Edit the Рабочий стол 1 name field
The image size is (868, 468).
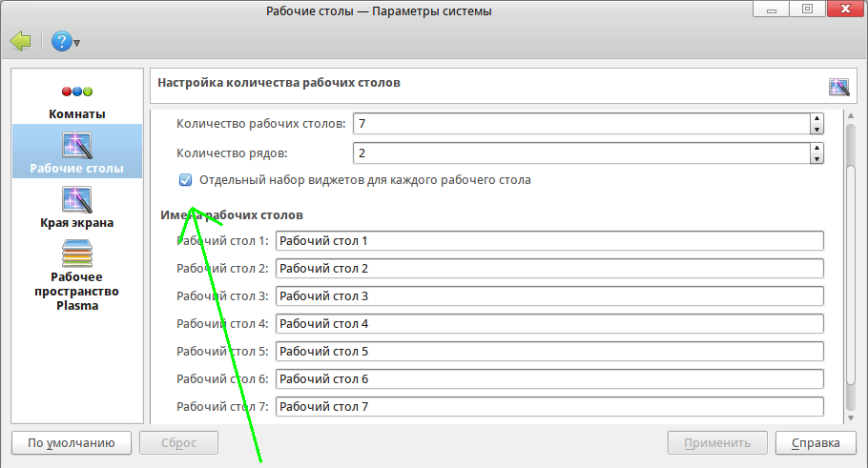point(549,240)
